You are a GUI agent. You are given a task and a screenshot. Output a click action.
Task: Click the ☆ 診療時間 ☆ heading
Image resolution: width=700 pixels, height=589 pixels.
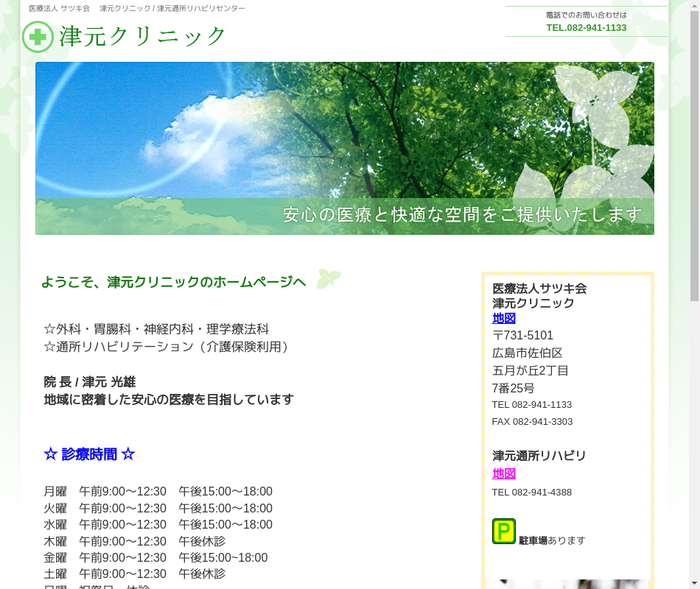pos(89,454)
